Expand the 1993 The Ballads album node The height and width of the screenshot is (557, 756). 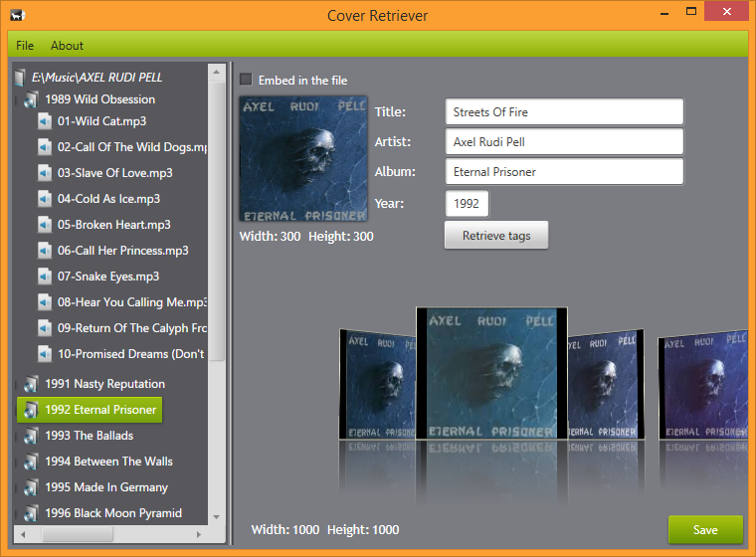[x=16, y=436]
